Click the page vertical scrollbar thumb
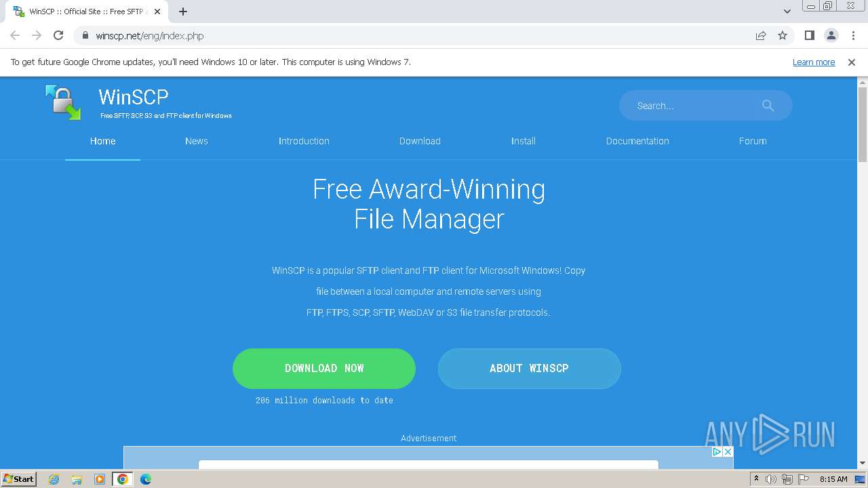 [863, 125]
